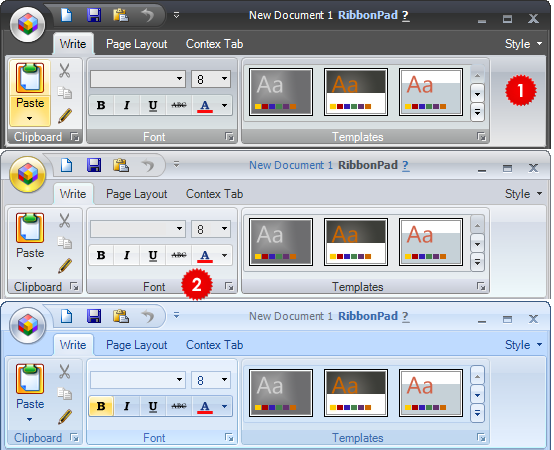This screenshot has width=554, height=450.
Task: Open font size 8 dropdown in black window
Action: pos(211,79)
